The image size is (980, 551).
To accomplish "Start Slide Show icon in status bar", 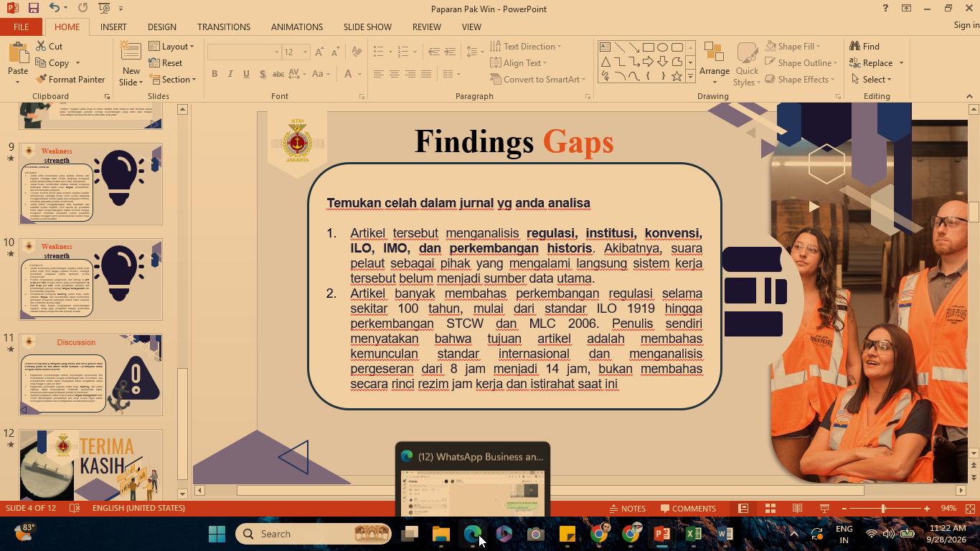I will click(x=824, y=509).
